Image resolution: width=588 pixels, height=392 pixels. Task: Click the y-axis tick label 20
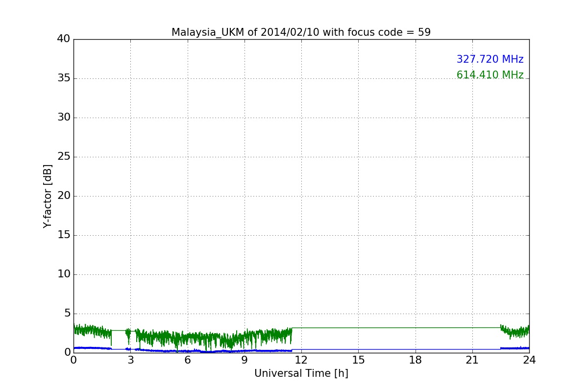[64, 196]
